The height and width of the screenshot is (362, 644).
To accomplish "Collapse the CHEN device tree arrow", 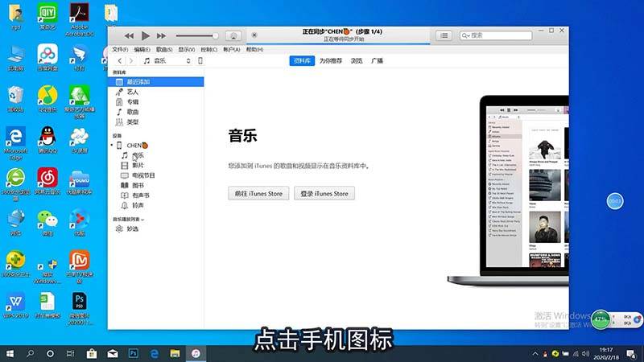I will tap(112, 146).
